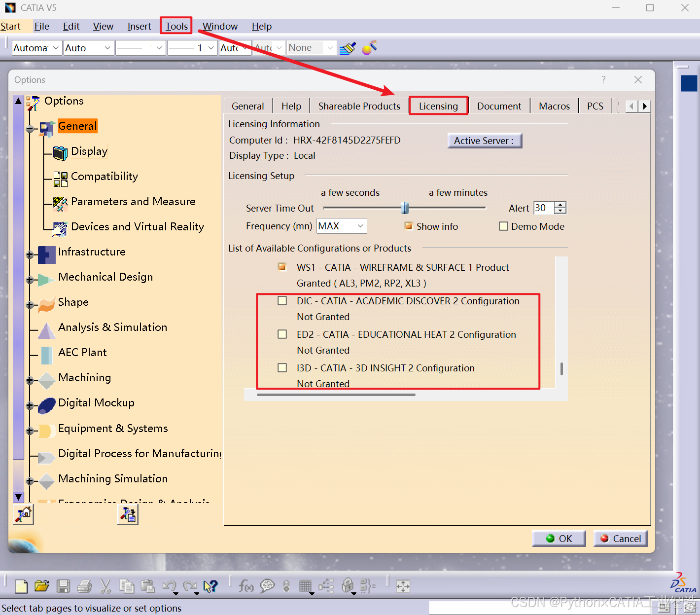Click the Open folder icon in bottom toolbar
700x615 pixels.
[x=42, y=586]
